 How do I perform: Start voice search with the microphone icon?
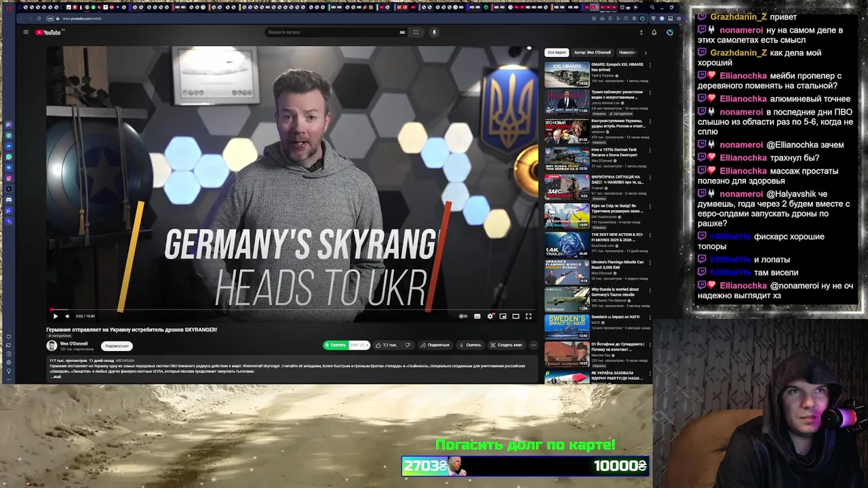tap(434, 32)
